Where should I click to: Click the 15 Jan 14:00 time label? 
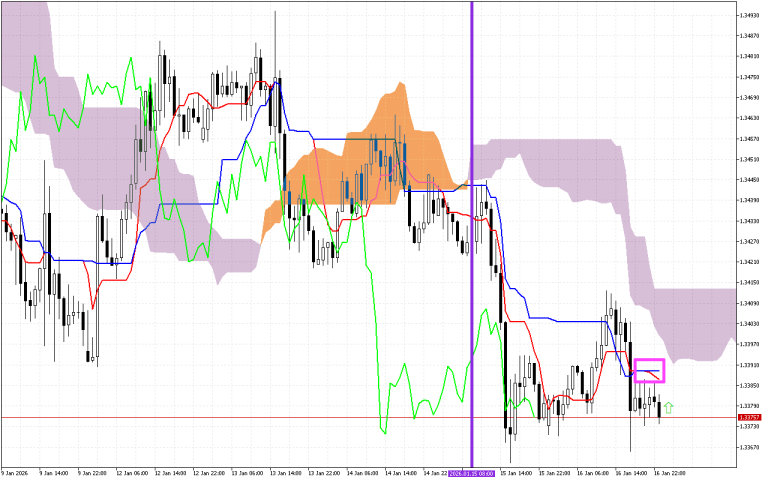click(516, 474)
